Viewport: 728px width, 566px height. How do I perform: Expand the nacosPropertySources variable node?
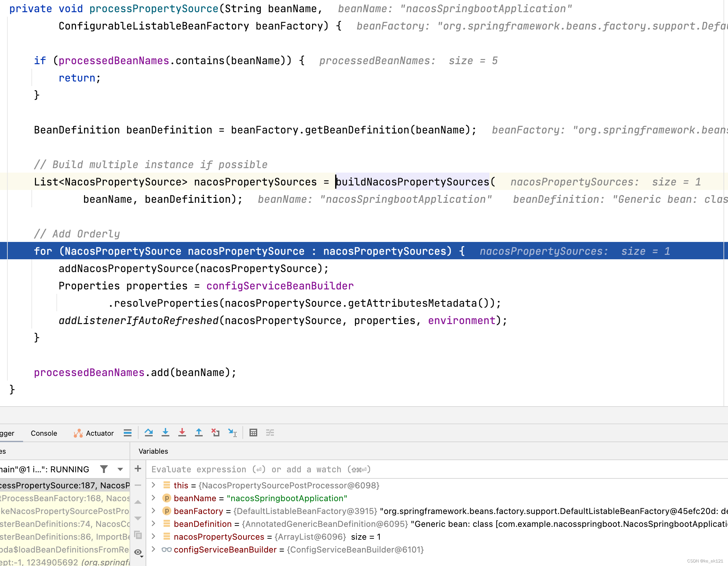tap(153, 536)
